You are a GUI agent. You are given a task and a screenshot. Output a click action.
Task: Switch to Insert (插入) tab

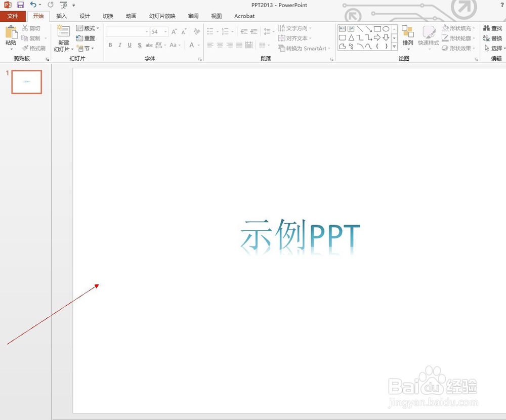click(61, 16)
